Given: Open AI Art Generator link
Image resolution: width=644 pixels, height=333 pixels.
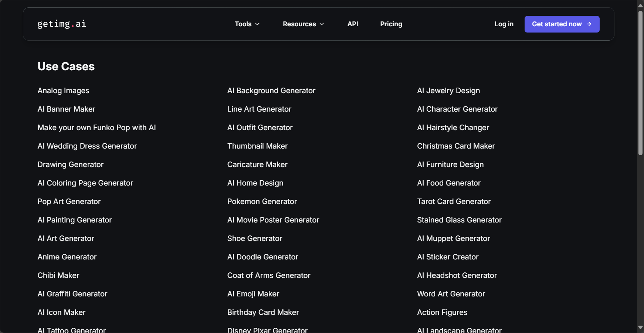Looking at the screenshot, I should pyautogui.click(x=66, y=238).
